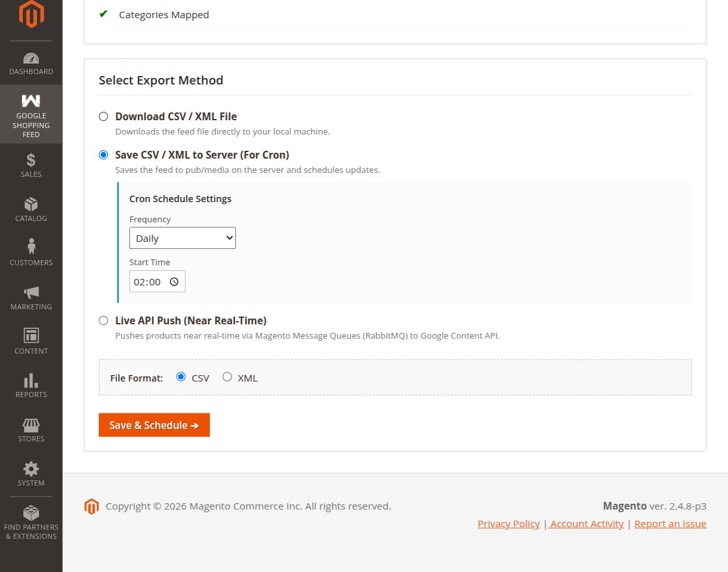
Task: Open the Google Shopping Feed sidebar icon
Action: 31,100
